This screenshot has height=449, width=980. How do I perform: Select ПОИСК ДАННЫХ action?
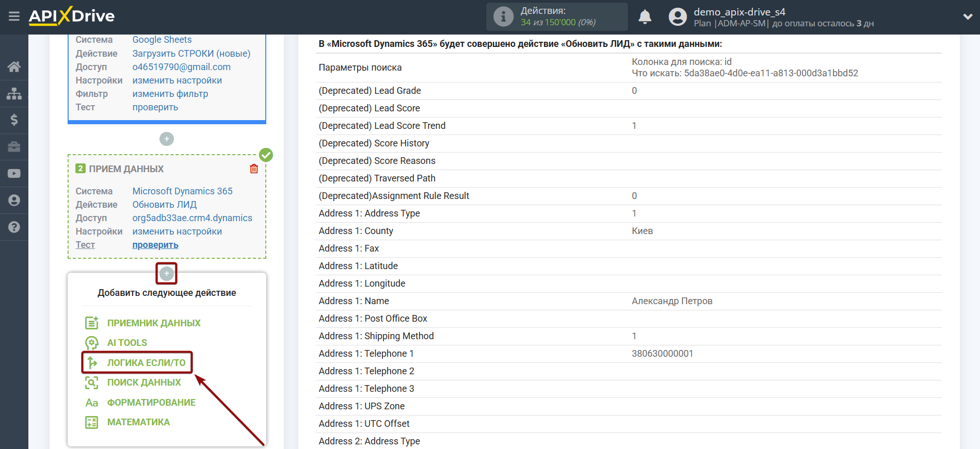coord(144,383)
